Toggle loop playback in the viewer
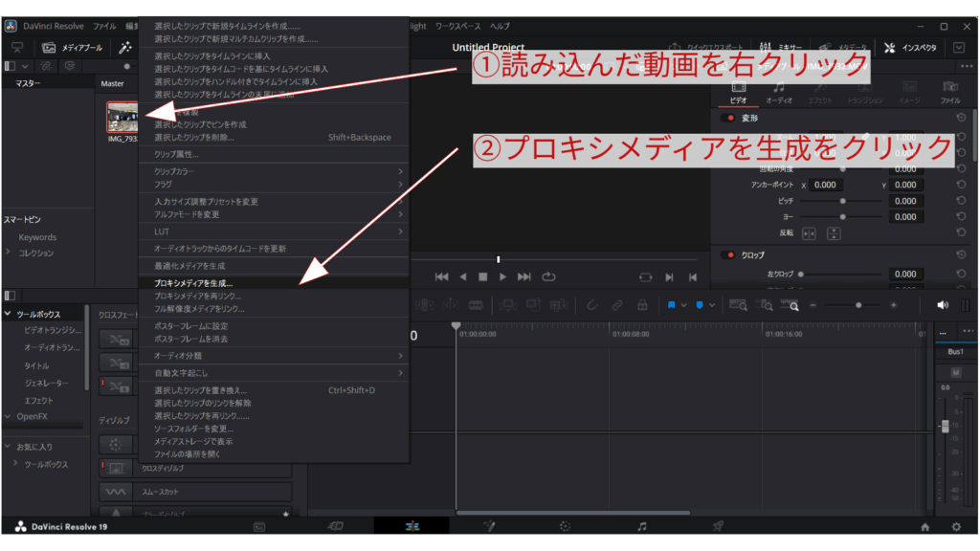Viewport: 980px width, 551px height. (x=548, y=276)
